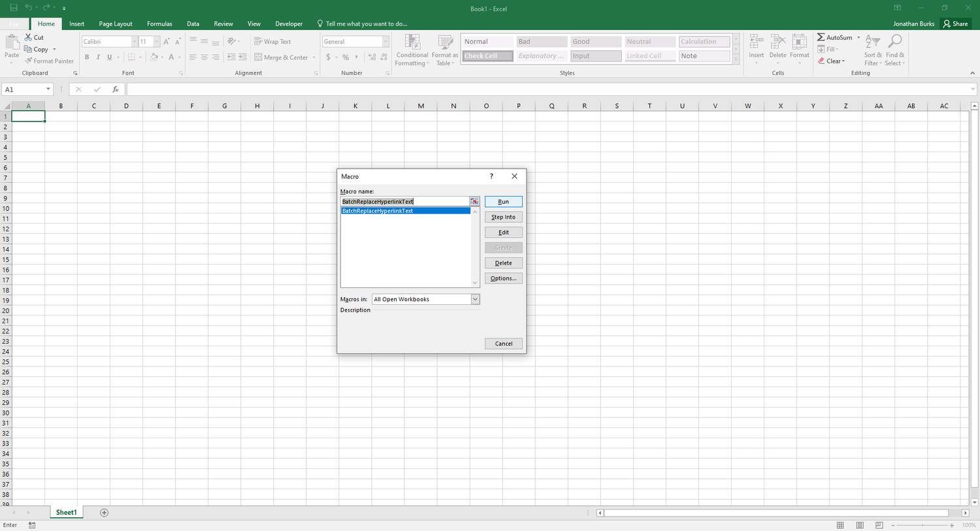Click the Format as Table icon
Image resolution: width=980 pixels, height=531 pixels.
click(445, 42)
